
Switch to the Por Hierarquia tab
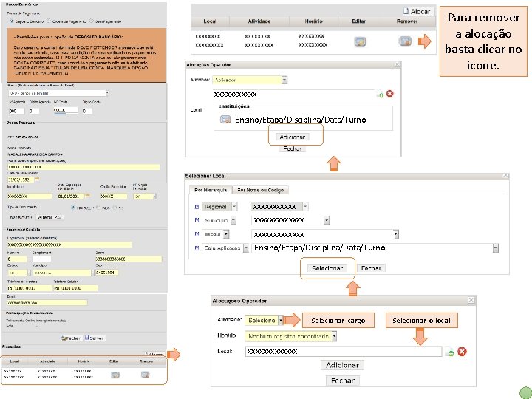coord(211,190)
